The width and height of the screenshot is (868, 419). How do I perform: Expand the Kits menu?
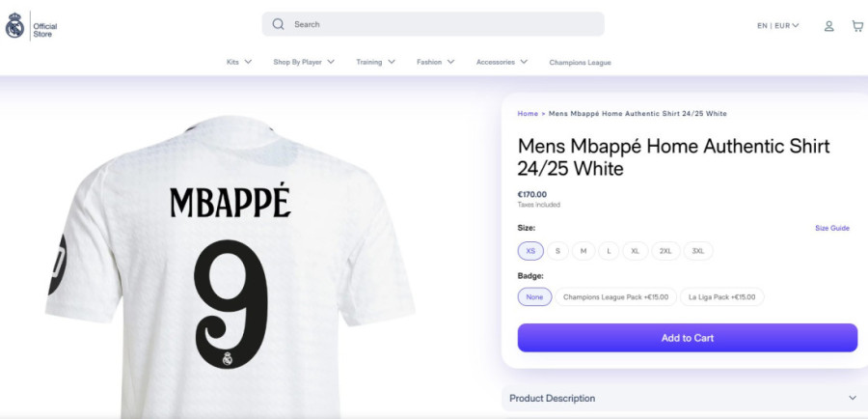[x=239, y=62]
